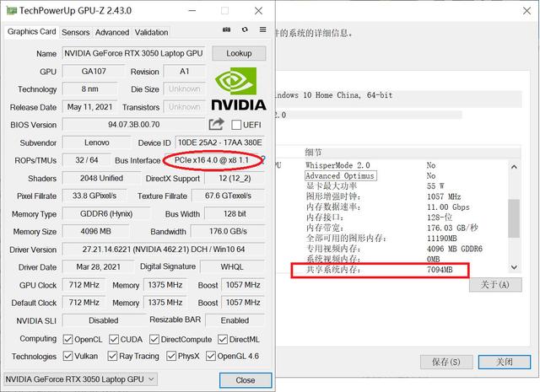540x392 pixels.
Task: Toggle the PhysX checkbox
Action: click(x=171, y=356)
